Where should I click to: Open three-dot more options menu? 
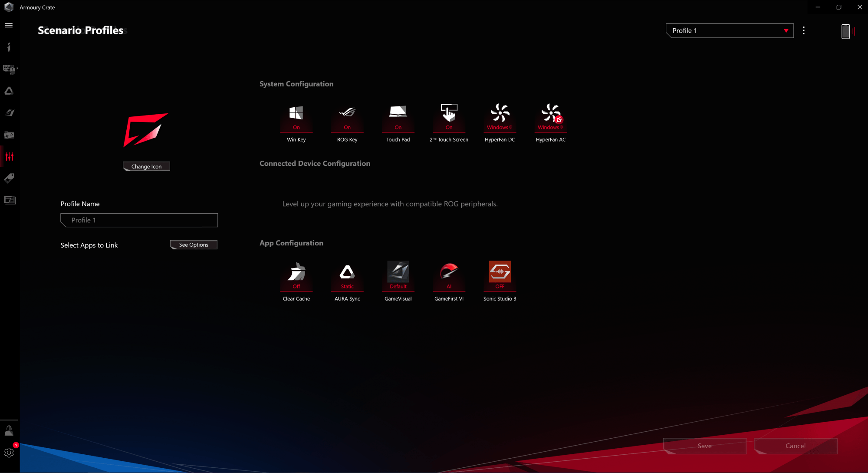(804, 31)
